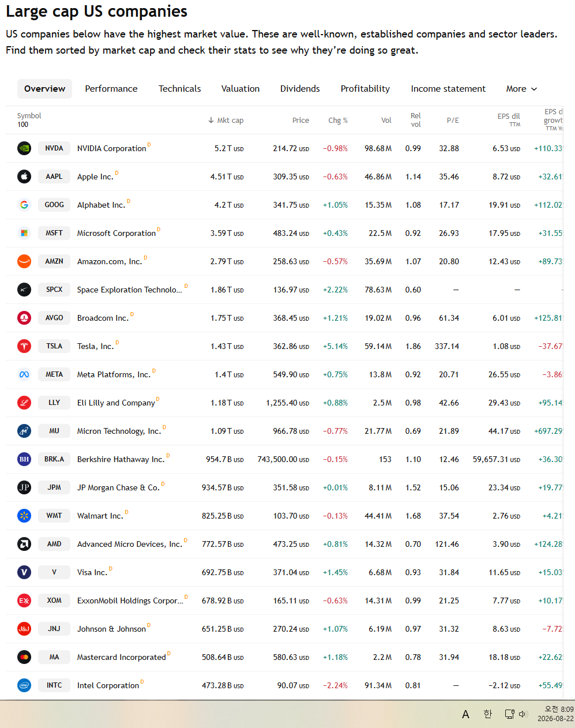The width and height of the screenshot is (575, 728).
Task: Click the Tesla logo icon
Action: (24, 346)
